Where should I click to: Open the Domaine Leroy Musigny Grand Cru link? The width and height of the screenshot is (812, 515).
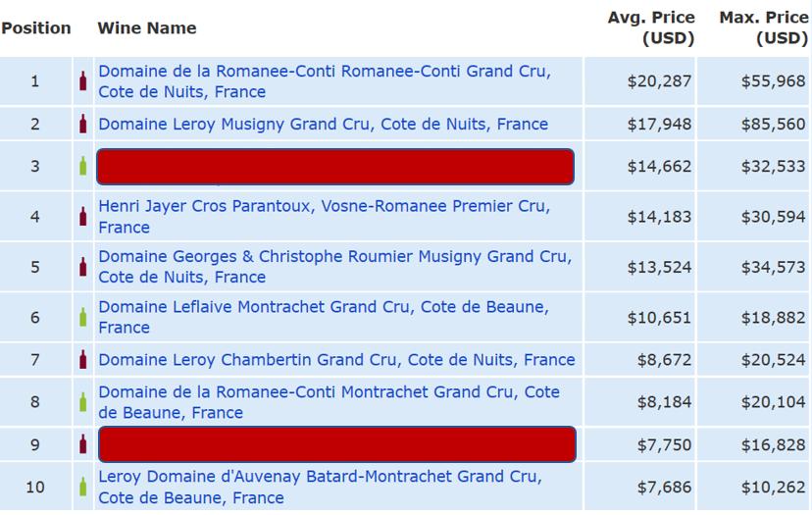click(323, 124)
